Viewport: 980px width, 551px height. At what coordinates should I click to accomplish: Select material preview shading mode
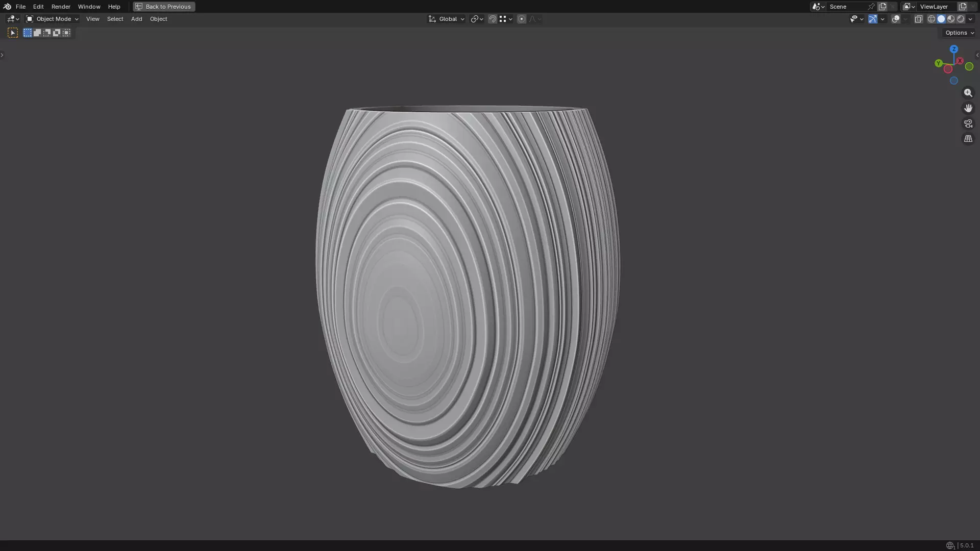click(951, 19)
